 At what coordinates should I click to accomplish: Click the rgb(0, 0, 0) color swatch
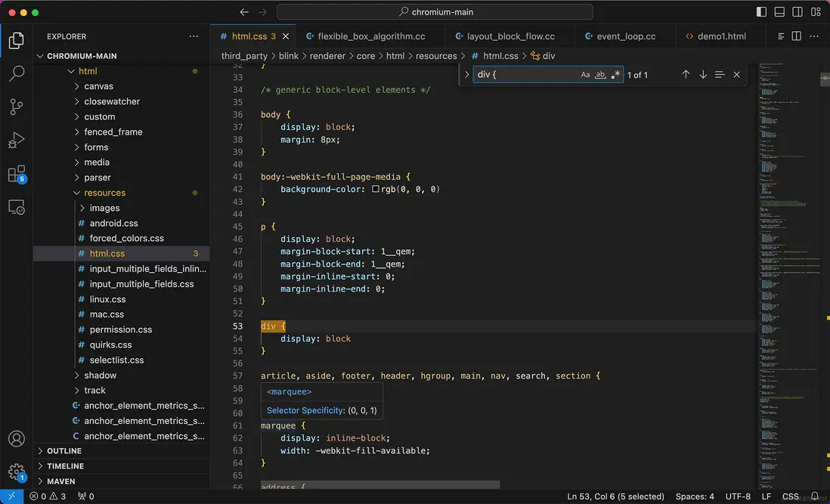376,189
